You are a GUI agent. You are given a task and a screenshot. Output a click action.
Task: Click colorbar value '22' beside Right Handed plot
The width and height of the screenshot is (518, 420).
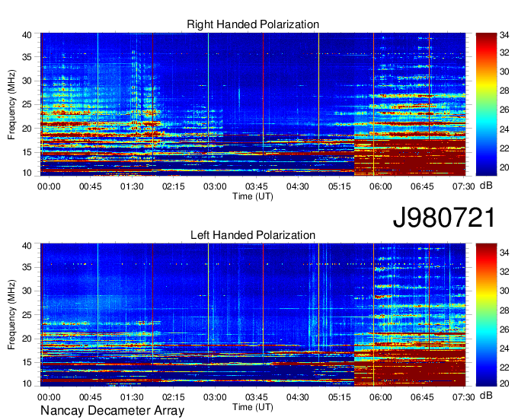(x=504, y=148)
